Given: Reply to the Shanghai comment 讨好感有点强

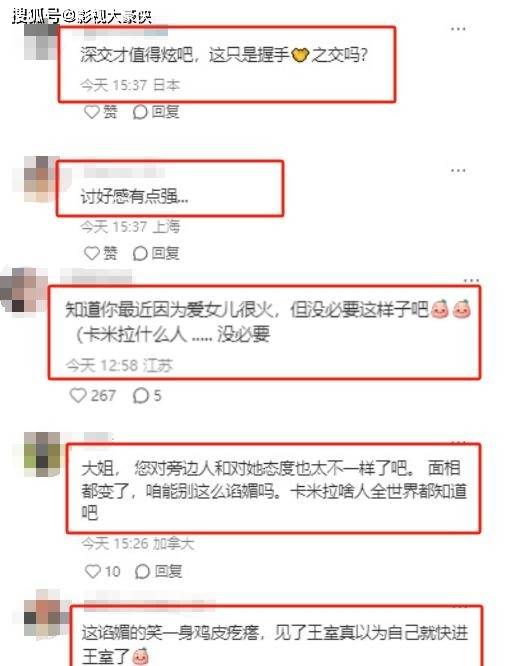Looking at the screenshot, I should click(156, 254).
